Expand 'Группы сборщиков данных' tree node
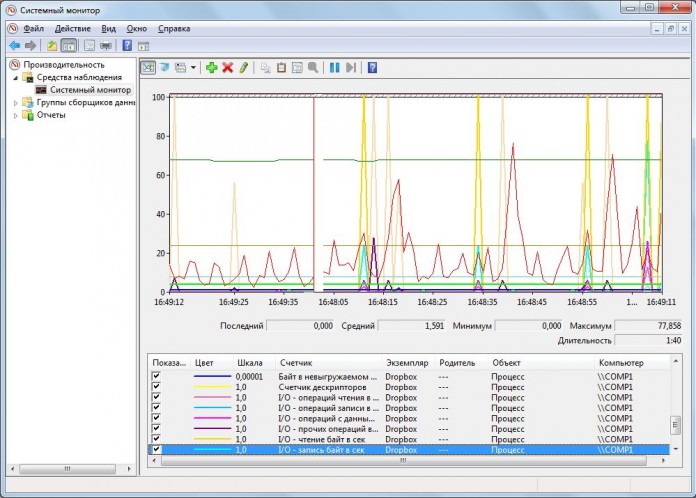696x498 pixels. [15, 102]
